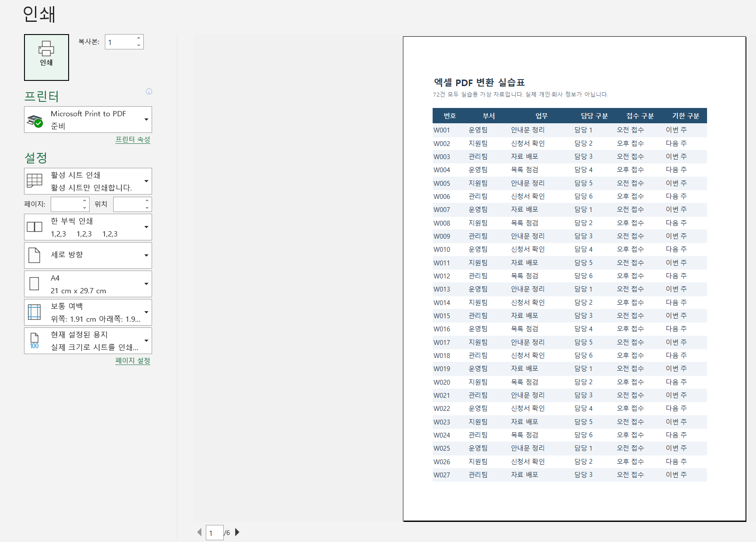Click the 설정 section heading
This screenshot has height=542, width=756.
[36, 158]
